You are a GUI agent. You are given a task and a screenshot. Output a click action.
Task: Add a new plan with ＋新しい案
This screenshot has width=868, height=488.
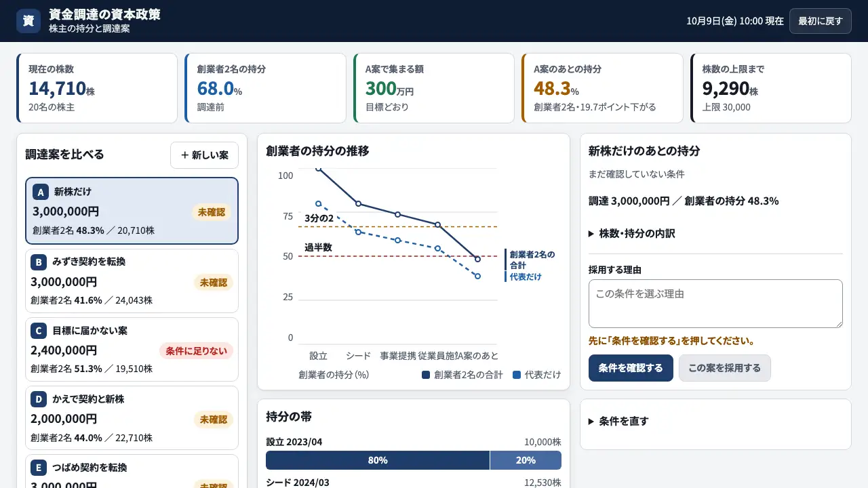coord(204,155)
